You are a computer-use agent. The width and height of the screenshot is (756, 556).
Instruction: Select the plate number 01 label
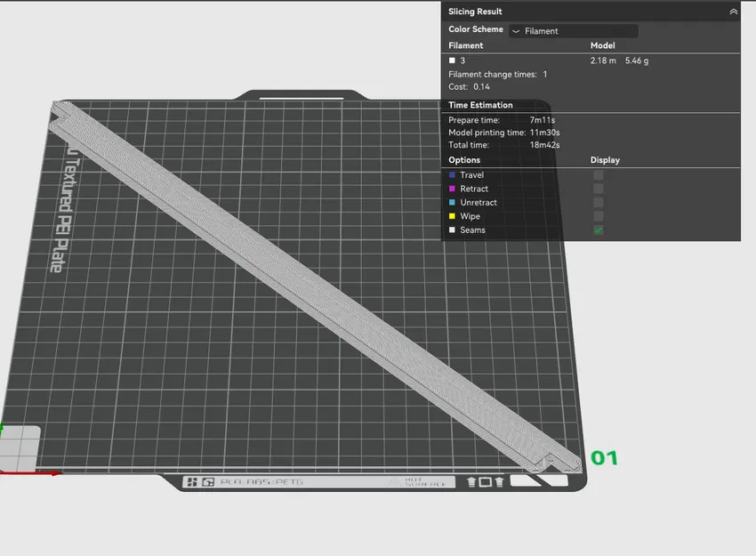[x=604, y=458]
